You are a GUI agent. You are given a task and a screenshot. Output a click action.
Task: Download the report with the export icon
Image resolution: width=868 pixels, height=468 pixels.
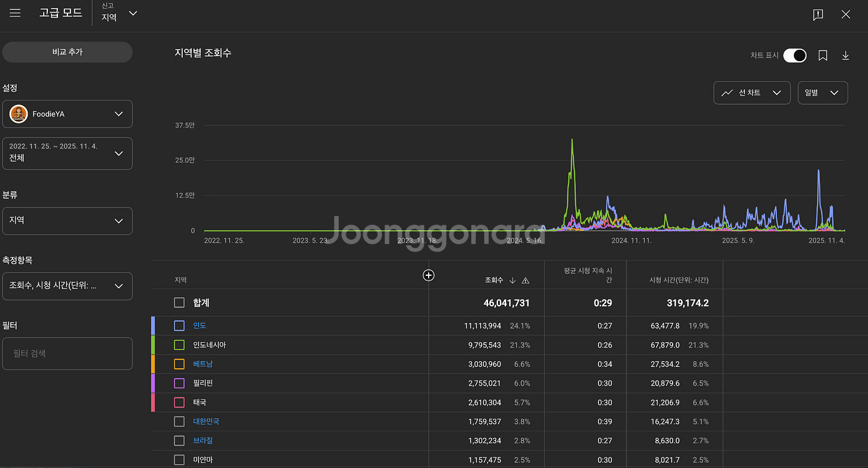(846, 56)
